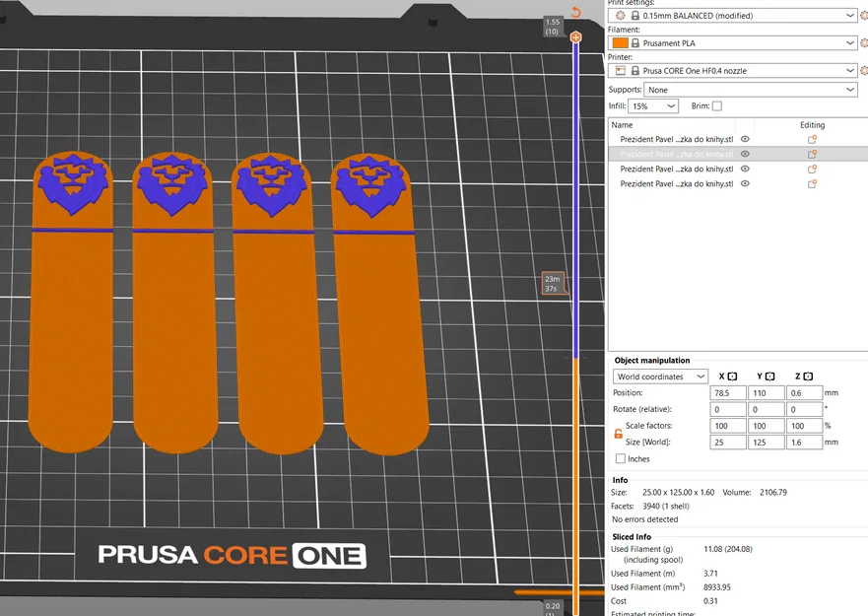Screen dimensions: 868x616
Task: Select the first Prezident Pavel list row
Action: click(738, 139)
